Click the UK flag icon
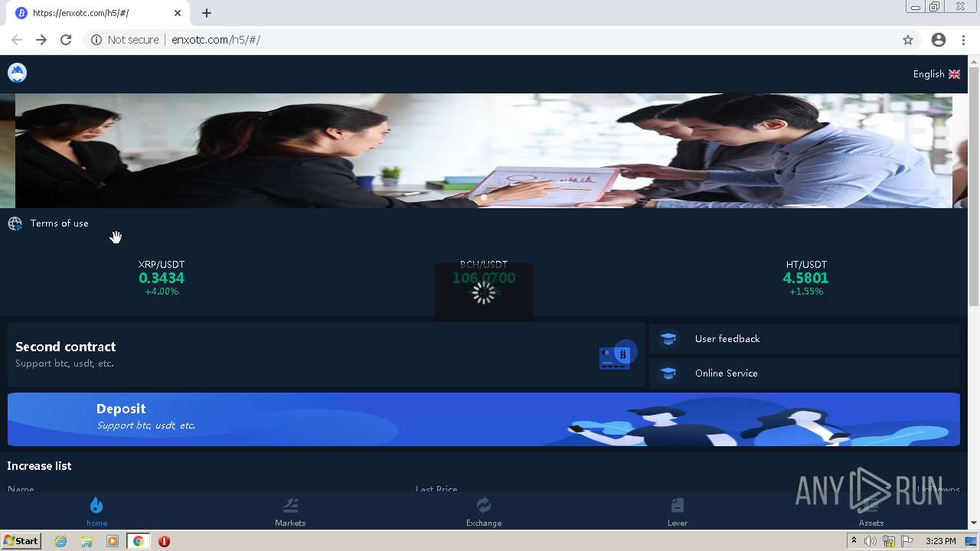980x551 pixels. pyautogui.click(x=954, y=74)
